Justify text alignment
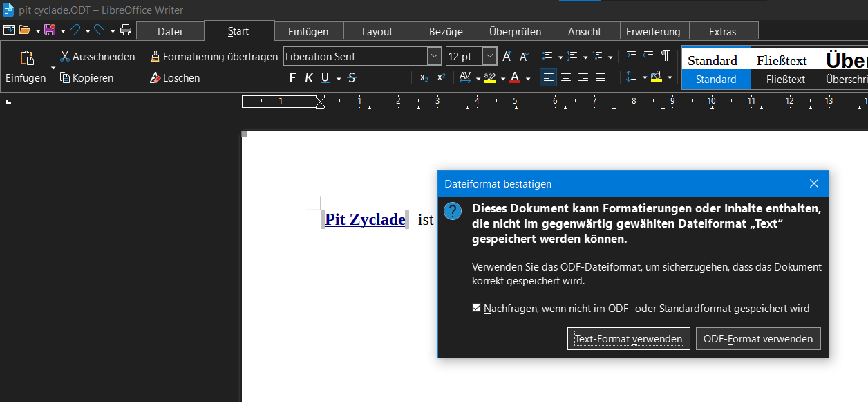The height and width of the screenshot is (402, 868). (x=601, y=78)
